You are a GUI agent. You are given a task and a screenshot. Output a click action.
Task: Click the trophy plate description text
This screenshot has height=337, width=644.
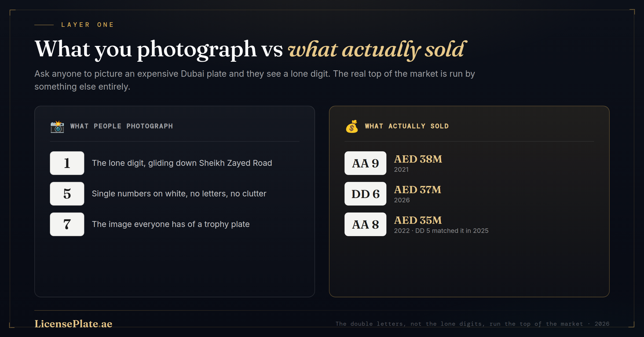click(x=171, y=224)
